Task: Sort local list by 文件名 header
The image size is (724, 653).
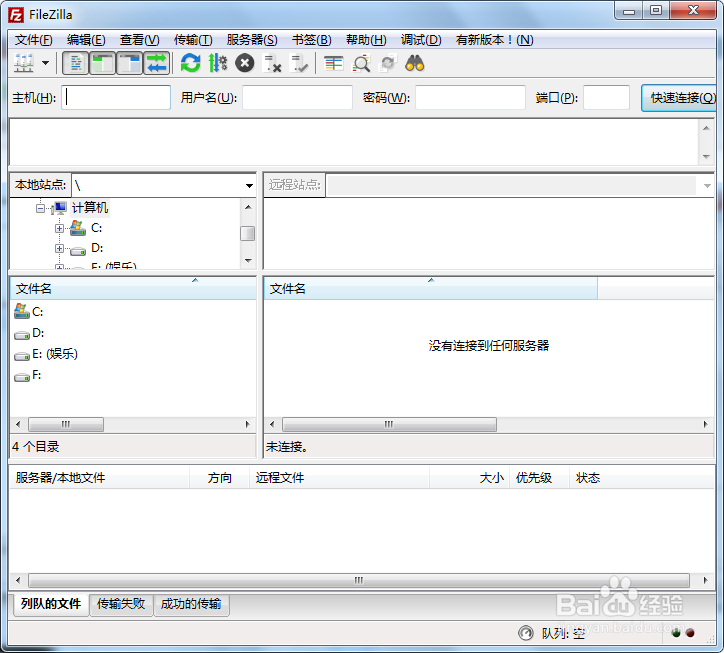Action: point(133,289)
